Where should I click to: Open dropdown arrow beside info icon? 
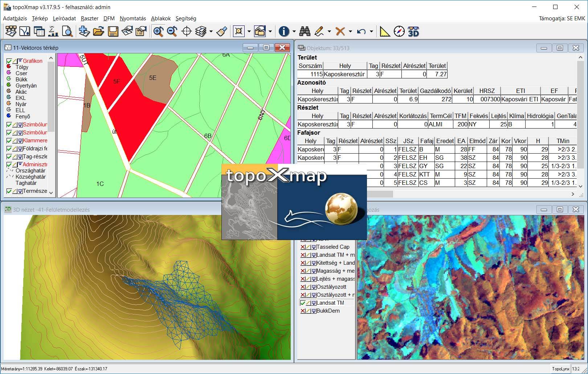tap(294, 32)
